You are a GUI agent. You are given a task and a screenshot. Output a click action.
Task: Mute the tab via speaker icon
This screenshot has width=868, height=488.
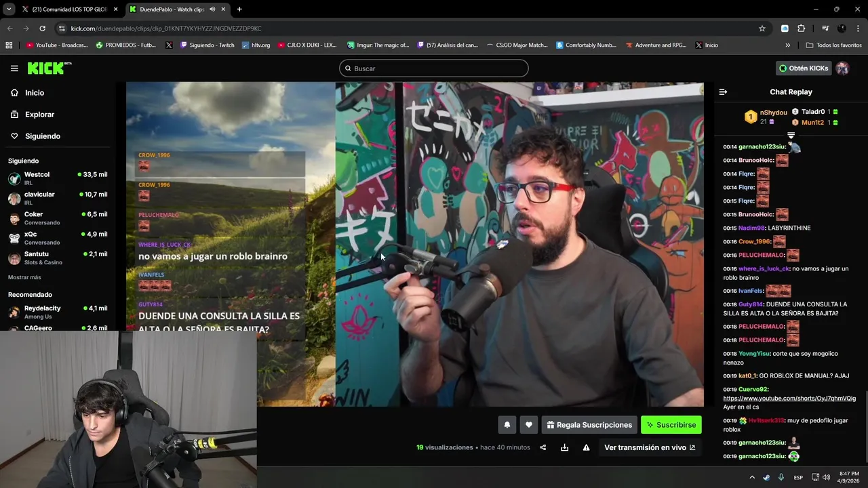212,9
